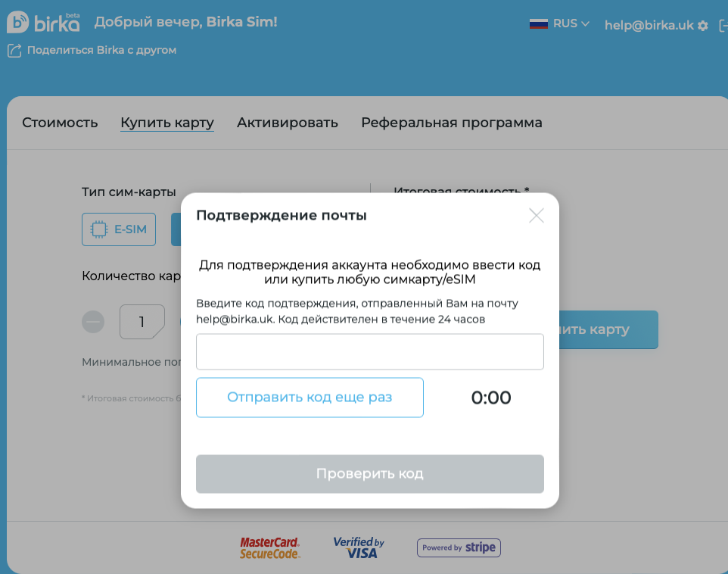The image size is (728, 574).
Task: Click the Russian flag icon
Action: 539,23
